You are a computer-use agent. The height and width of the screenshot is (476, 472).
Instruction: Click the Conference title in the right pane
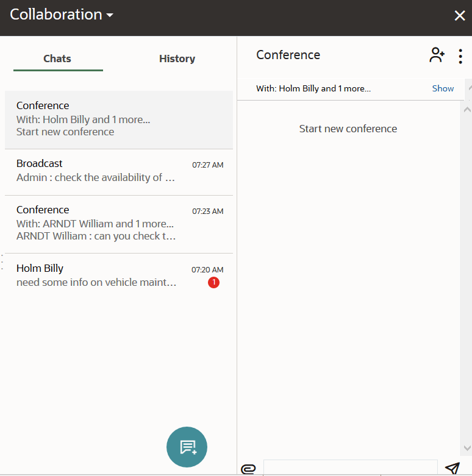[288, 55]
